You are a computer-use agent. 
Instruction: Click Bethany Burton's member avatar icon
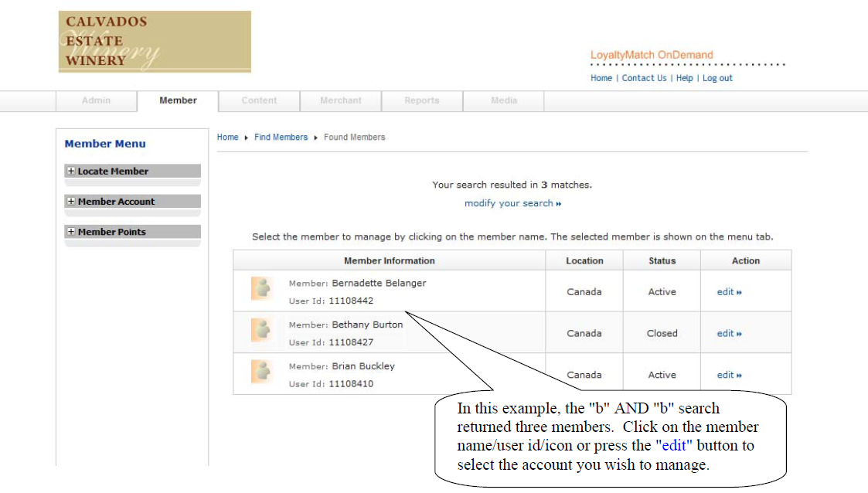point(261,330)
